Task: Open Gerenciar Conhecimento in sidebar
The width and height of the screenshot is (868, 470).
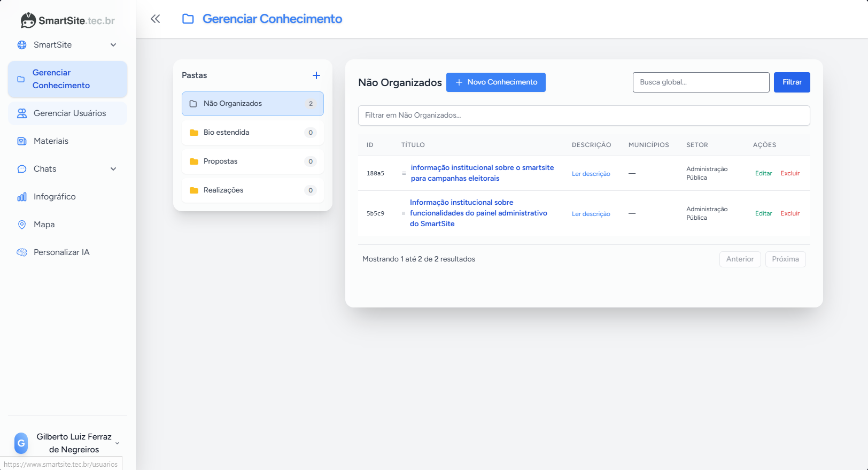Action: pos(67,79)
